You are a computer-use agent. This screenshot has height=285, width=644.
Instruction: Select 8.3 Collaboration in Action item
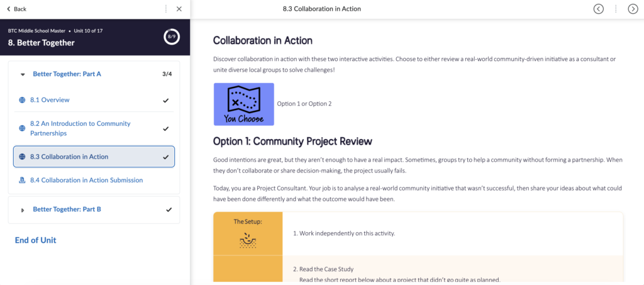point(94,157)
